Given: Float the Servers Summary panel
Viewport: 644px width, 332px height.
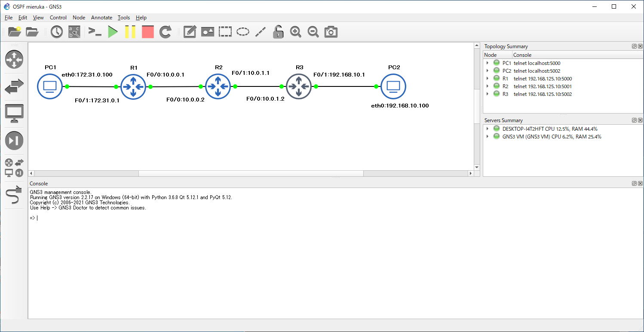Looking at the screenshot, I should point(634,120).
